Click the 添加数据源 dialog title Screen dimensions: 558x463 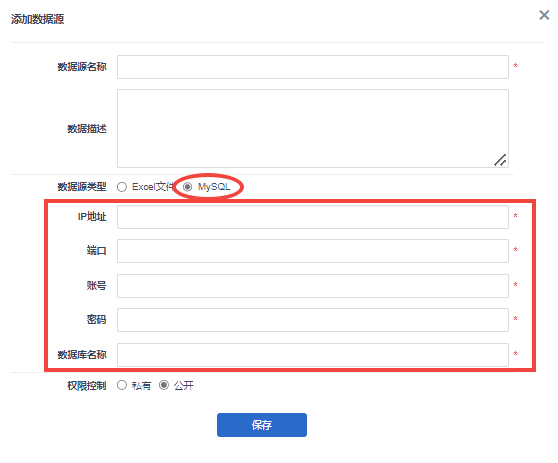coord(37,19)
